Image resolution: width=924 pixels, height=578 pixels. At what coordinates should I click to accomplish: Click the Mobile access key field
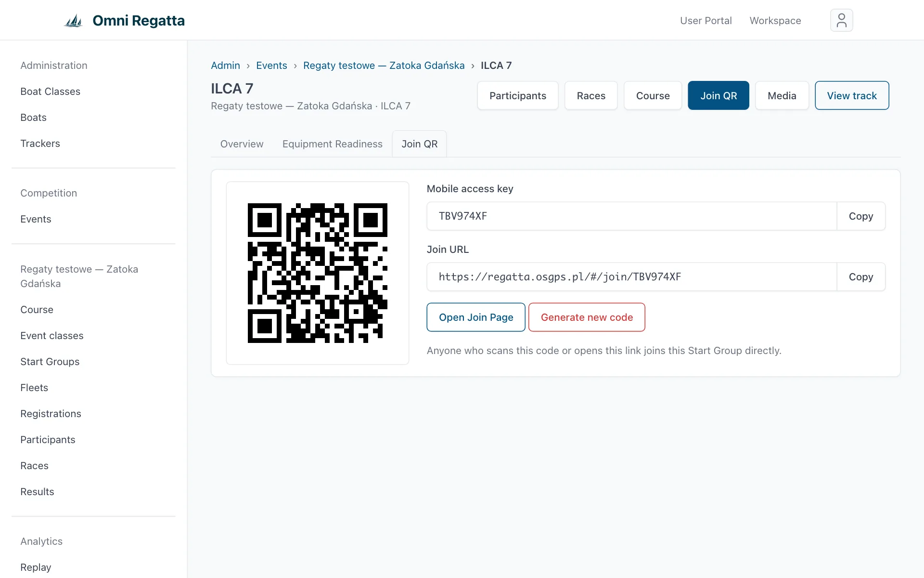click(x=632, y=216)
